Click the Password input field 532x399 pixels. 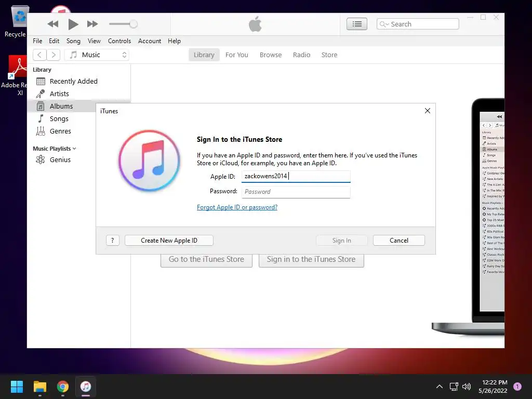click(x=296, y=192)
